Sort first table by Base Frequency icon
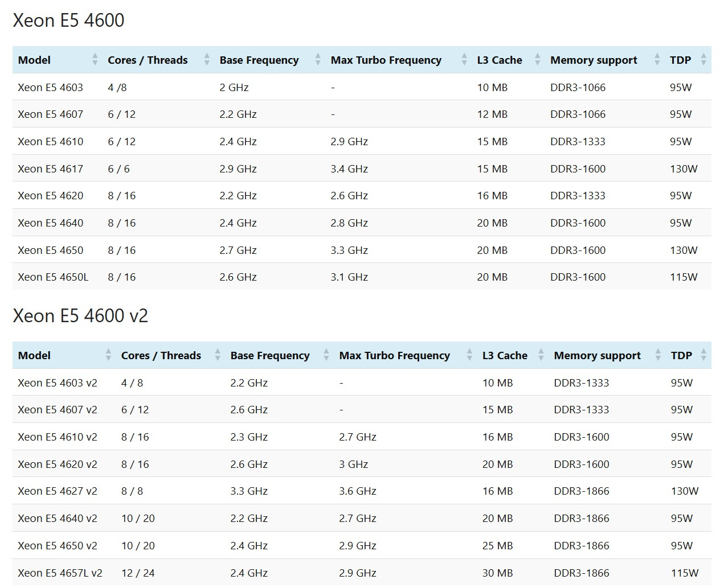 coord(318,60)
